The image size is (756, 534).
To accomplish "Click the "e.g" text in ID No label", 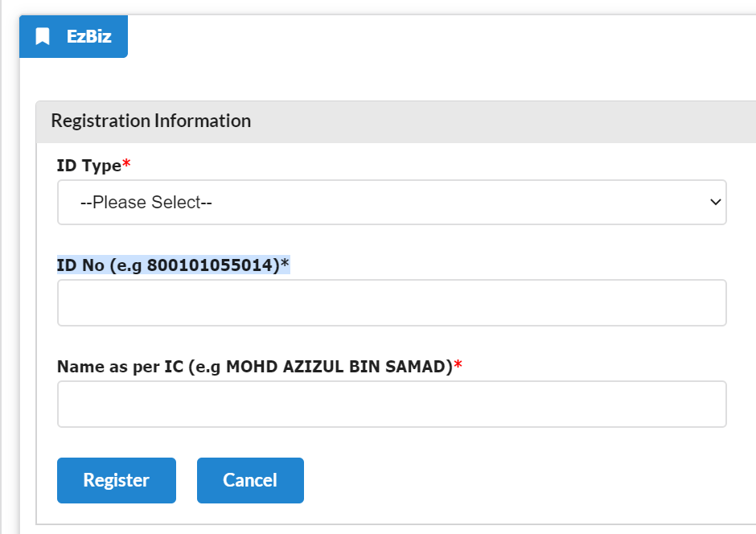I will point(129,266).
